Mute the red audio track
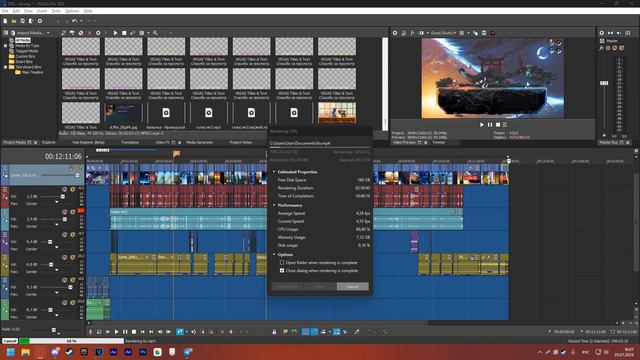Screen dimensions: 640x360 coord(64,190)
